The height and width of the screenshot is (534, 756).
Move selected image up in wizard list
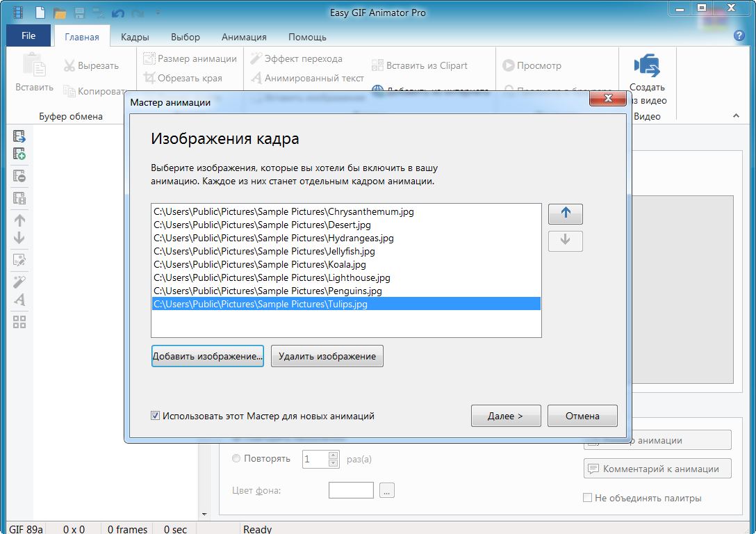[x=566, y=213]
